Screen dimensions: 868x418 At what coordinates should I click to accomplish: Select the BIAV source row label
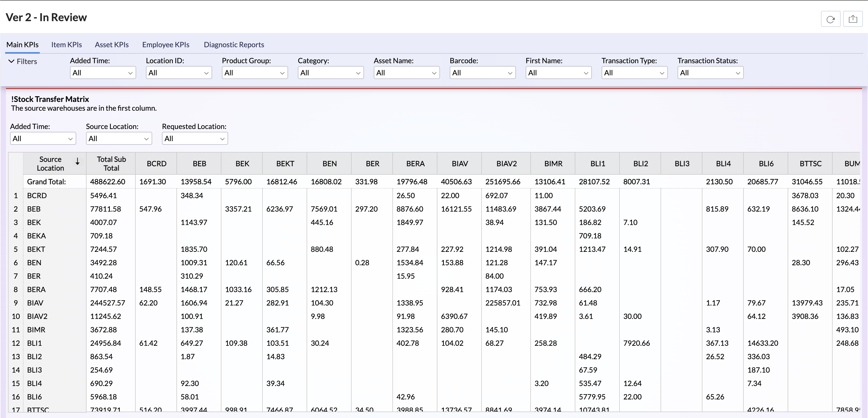coord(35,303)
